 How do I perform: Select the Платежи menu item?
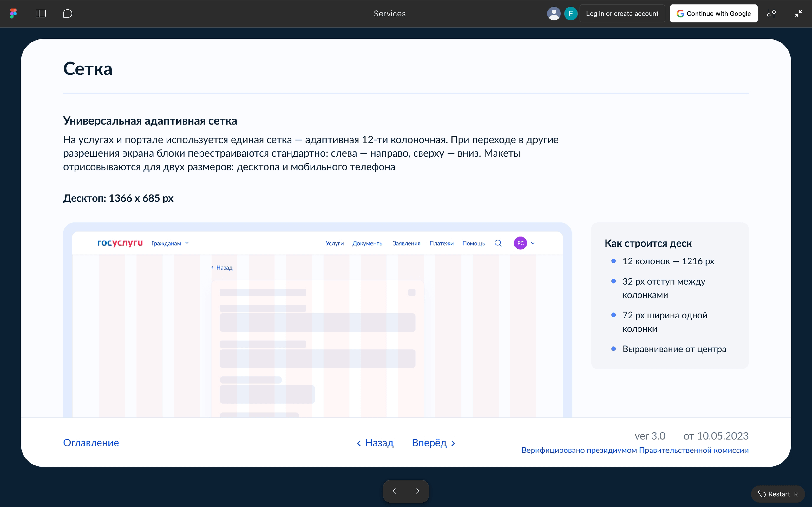442,243
